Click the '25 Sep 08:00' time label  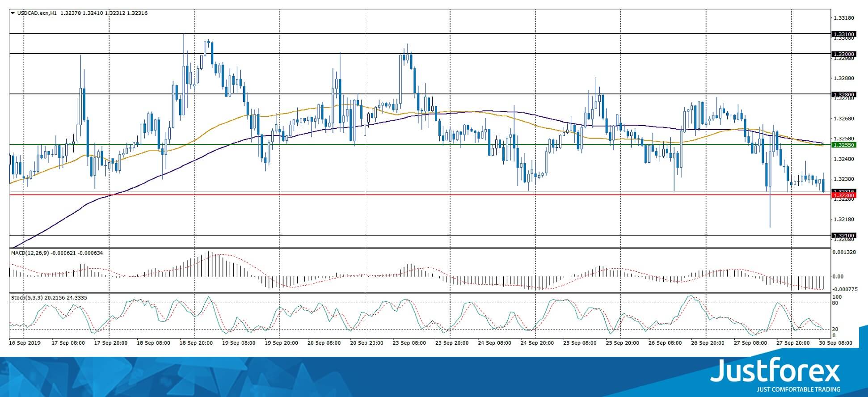[580, 343]
